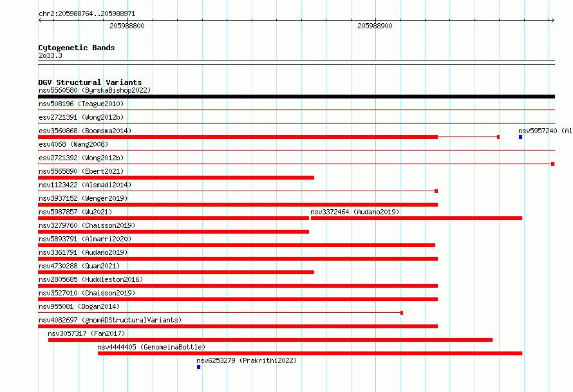Open variant nsv6253279 (Prakrithi2022)
This screenshot has width=573, height=392.
point(247,360)
